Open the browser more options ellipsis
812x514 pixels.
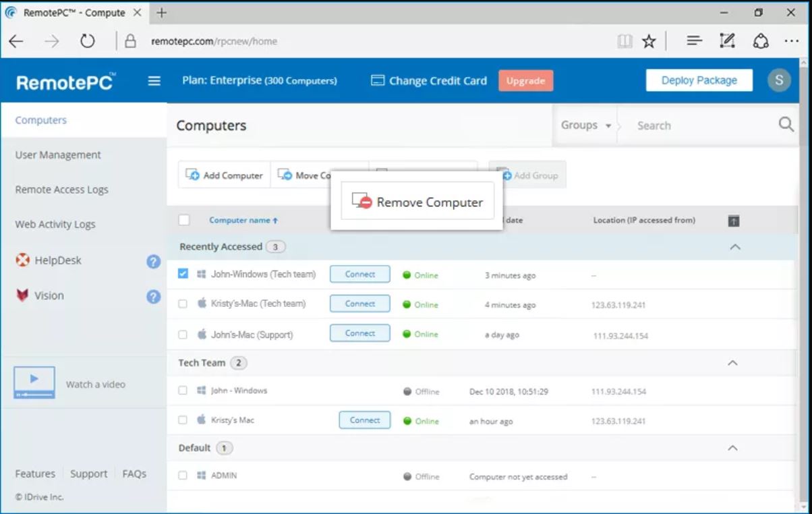(792, 41)
